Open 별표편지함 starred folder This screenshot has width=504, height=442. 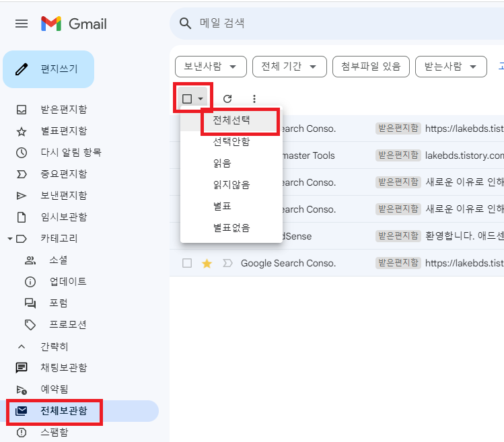coord(64,131)
